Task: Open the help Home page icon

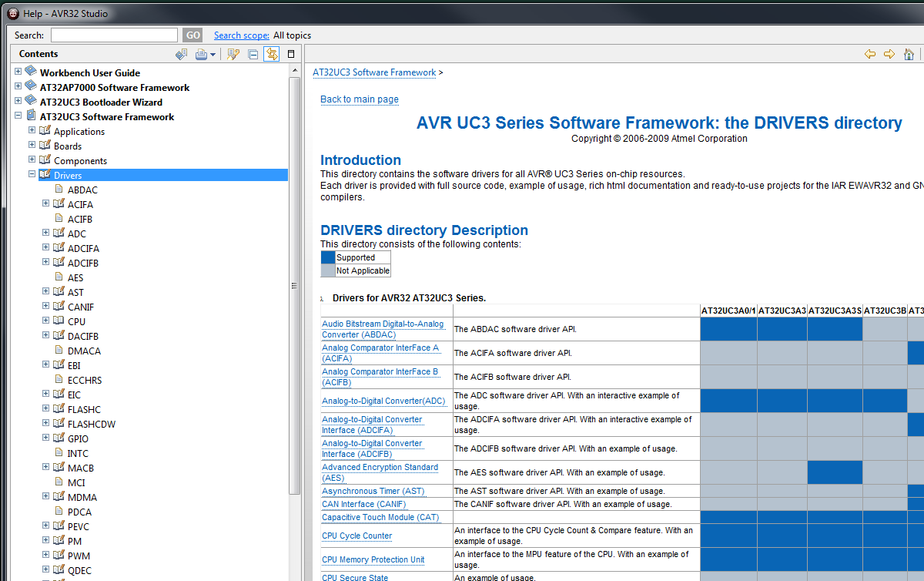Action: pyautogui.click(x=909, y=54)
